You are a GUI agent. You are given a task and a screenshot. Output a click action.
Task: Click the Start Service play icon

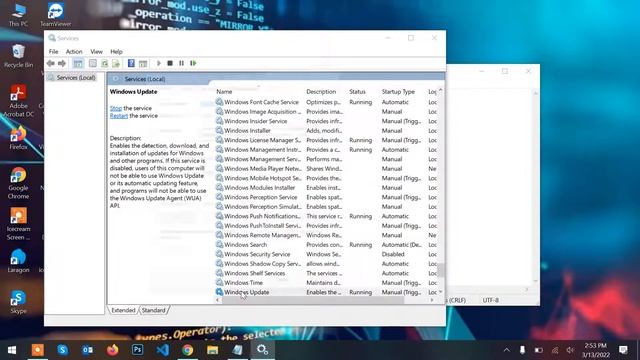pyautogui.click(x=159, y=63)
